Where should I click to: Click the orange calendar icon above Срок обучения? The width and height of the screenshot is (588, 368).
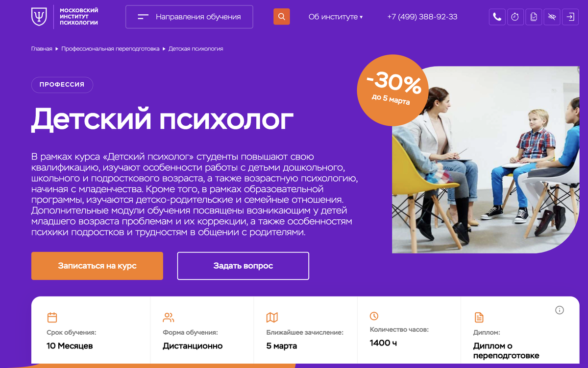(x=52, y=318)
